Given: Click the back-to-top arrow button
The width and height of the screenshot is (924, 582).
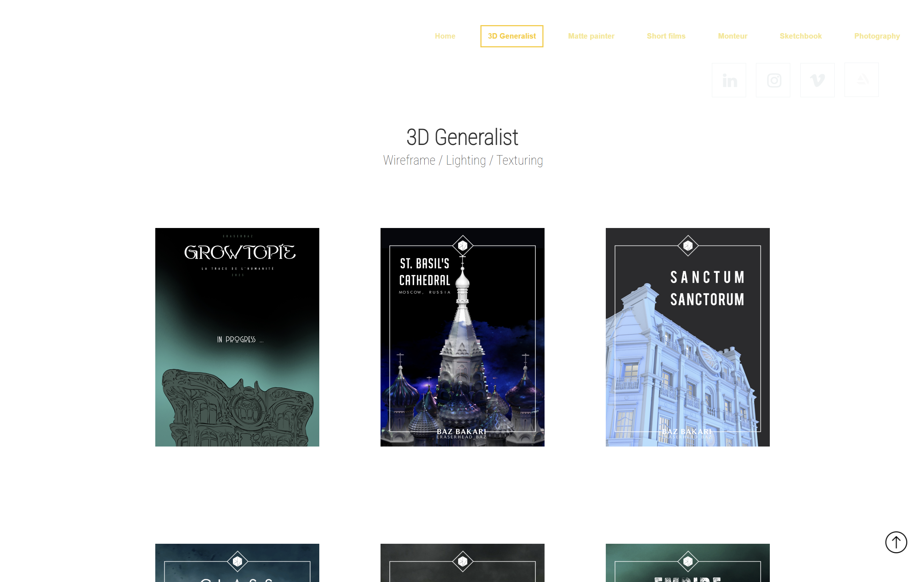Looking at the screenshot, I should click(896, 542).
